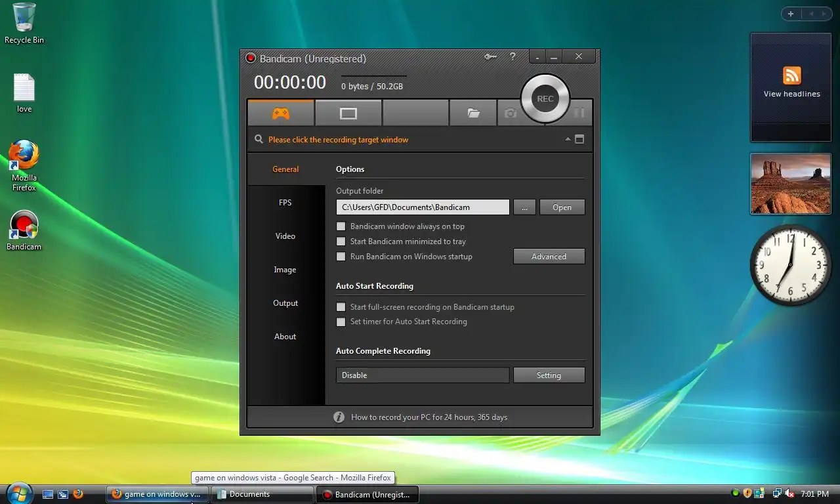Click the security shield tray icon
The width and height of the screenshot is (840, 504).
point(747,493)
